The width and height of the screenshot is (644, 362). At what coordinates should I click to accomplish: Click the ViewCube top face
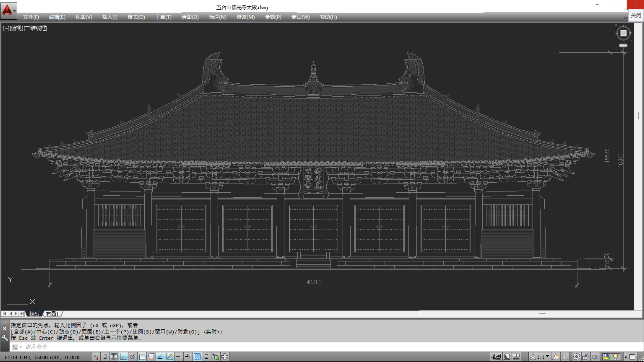(x=623, y=33)
